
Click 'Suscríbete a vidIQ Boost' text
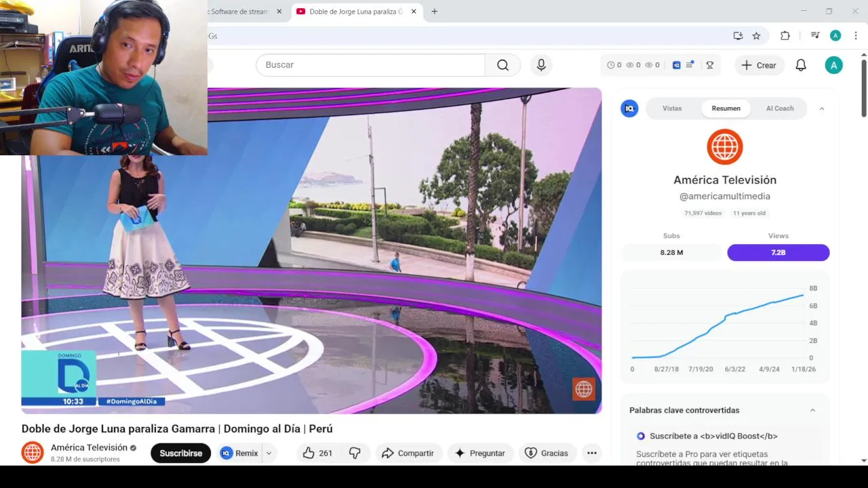tap(713, 436)
